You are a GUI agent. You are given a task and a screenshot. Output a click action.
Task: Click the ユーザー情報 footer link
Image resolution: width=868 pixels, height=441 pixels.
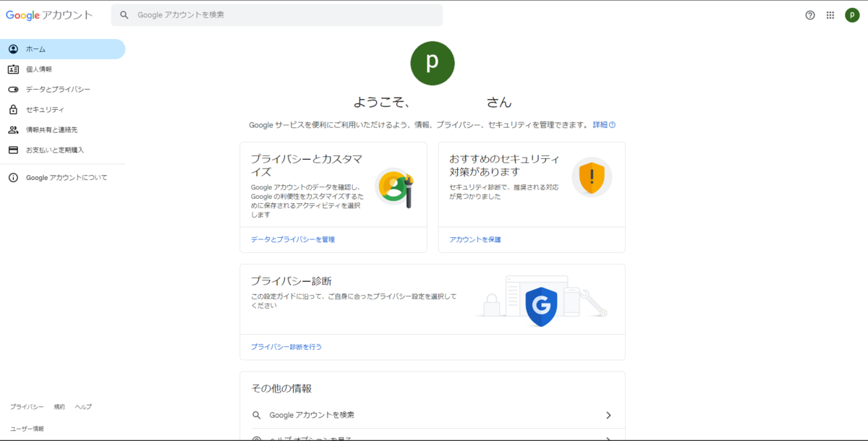click(27, 429)
